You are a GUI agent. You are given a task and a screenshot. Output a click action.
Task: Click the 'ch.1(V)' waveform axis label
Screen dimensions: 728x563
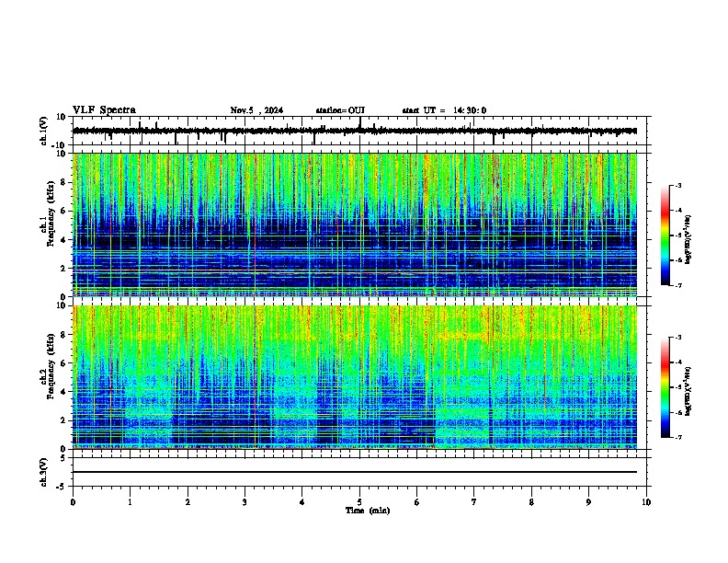[44, 131]
